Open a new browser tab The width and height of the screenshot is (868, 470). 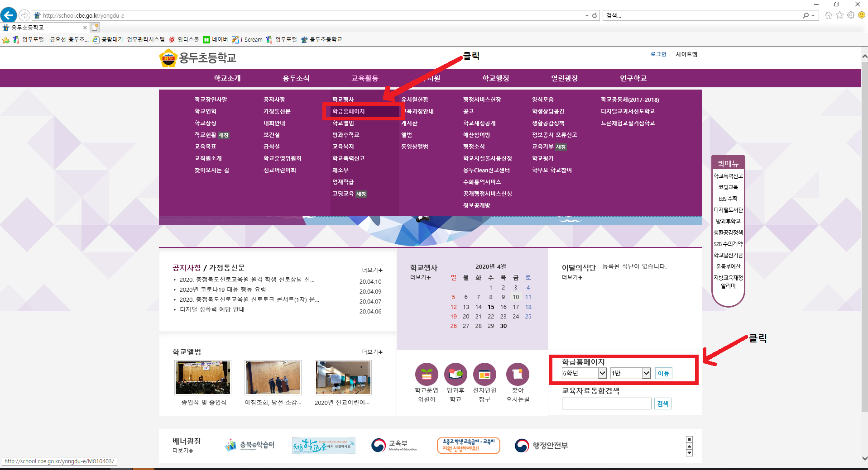pyautogui.click(x=95, y=28)
